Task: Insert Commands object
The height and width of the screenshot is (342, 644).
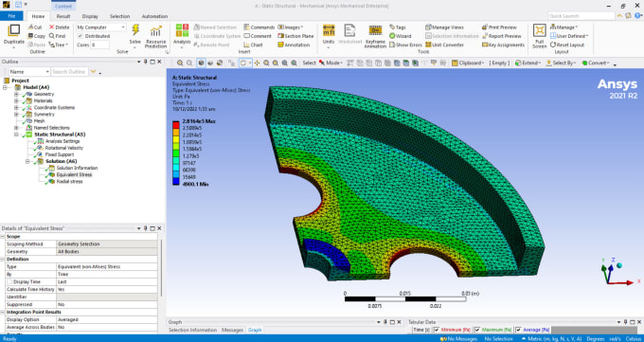Action: (x=259, y=27)
